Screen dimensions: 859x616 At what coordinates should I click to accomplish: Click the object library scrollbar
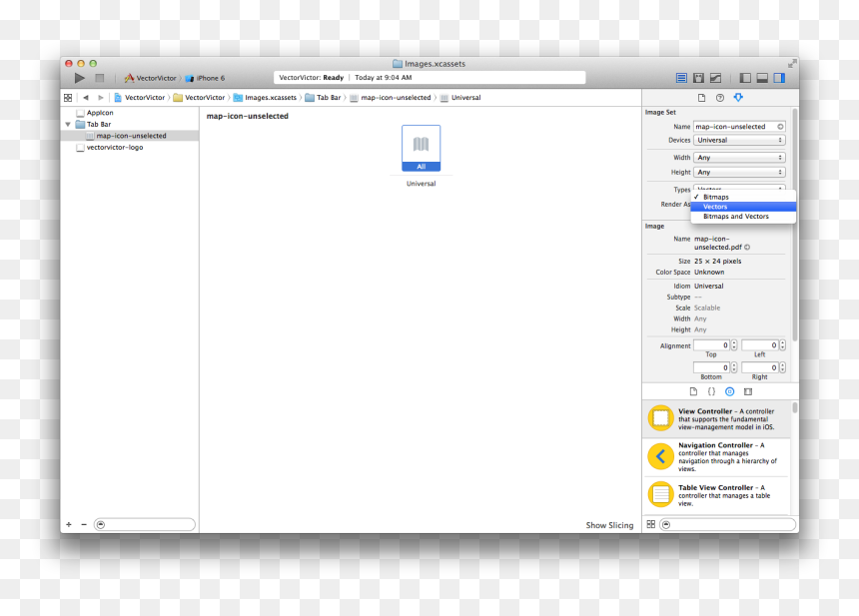pyautogui.click(x=795, y=407)
